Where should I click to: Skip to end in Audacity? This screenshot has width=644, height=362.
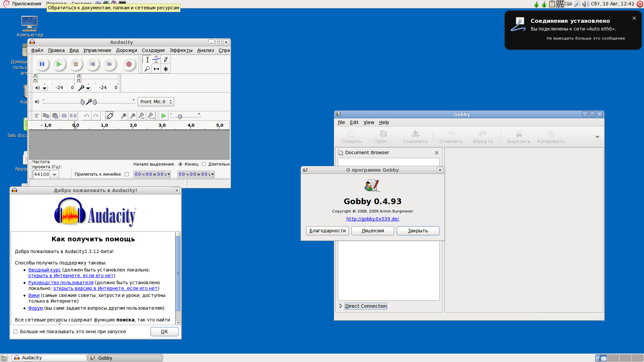[x=109, y=64]
